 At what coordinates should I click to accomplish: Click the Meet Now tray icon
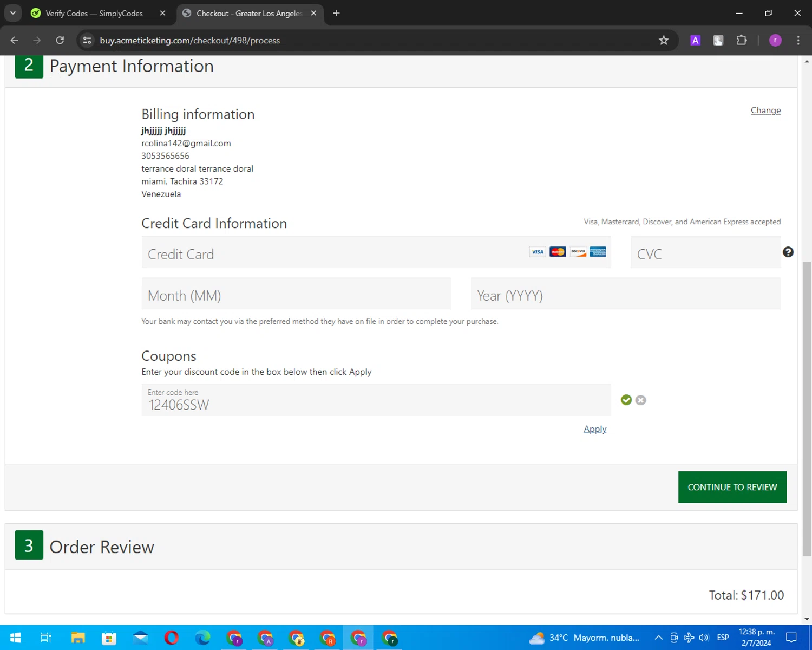pyautogui.click(x=674, y=638)
